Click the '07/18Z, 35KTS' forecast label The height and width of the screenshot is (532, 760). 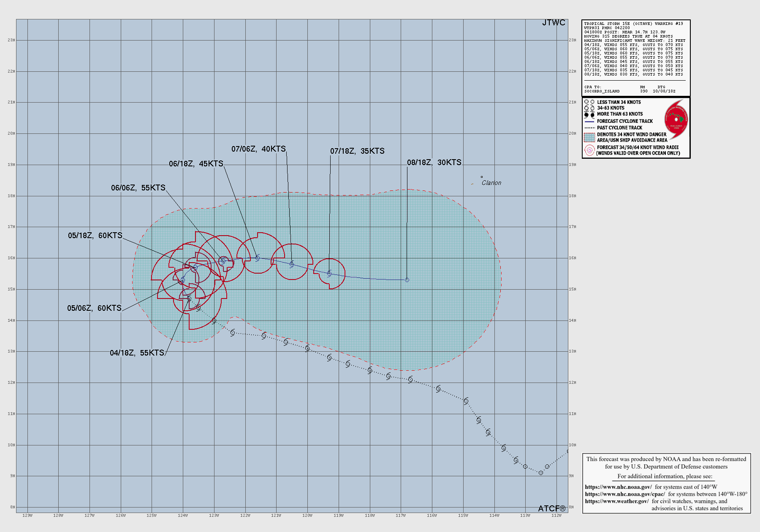pyautogui.click(x=357, y=151)
